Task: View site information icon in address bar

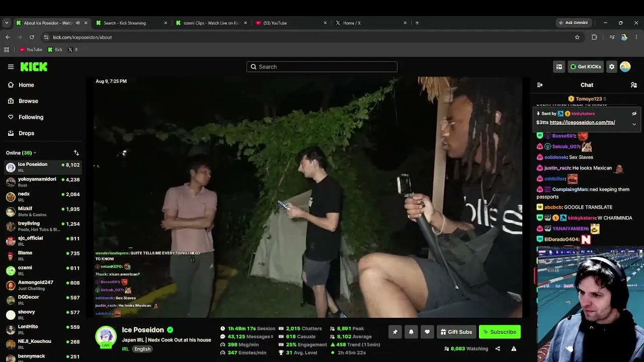Action: 46,37
